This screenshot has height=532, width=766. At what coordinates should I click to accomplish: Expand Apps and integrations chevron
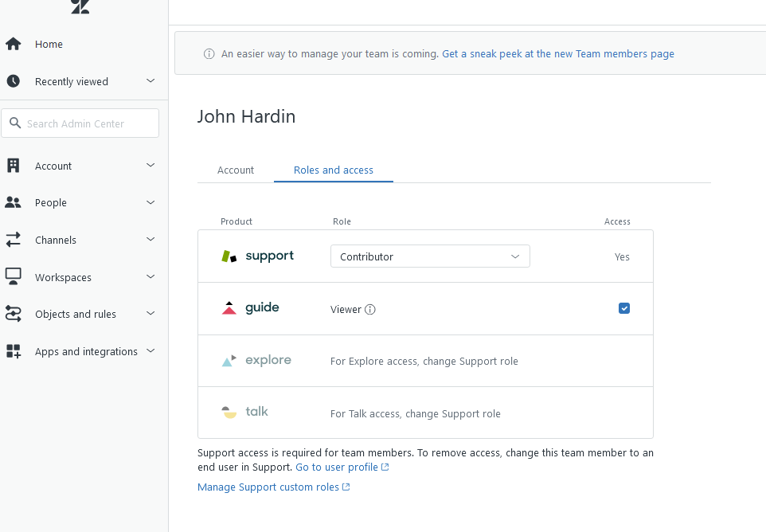(x=150, y=350)
